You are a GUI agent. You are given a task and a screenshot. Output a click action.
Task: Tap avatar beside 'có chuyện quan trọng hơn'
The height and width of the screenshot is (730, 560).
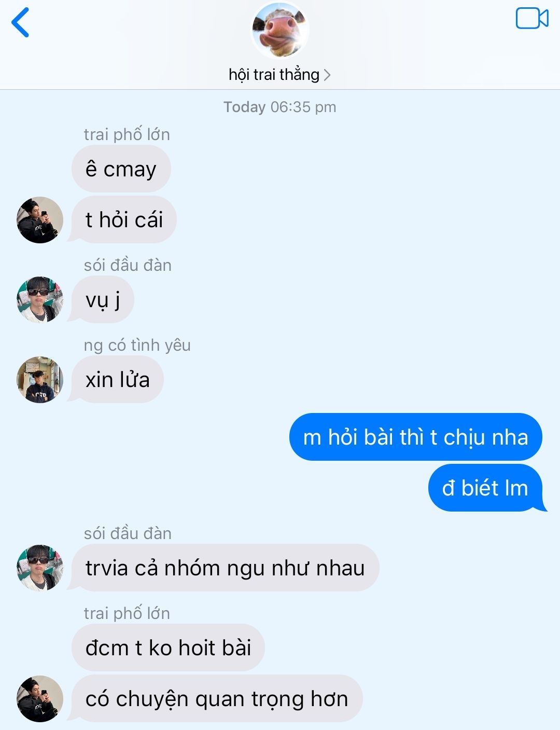tap(40, 699)
